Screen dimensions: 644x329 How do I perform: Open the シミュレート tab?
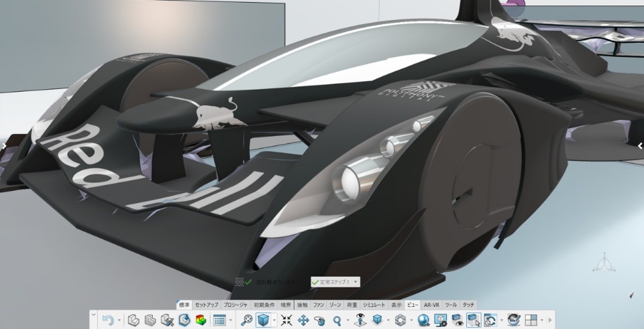coord(374,305)
